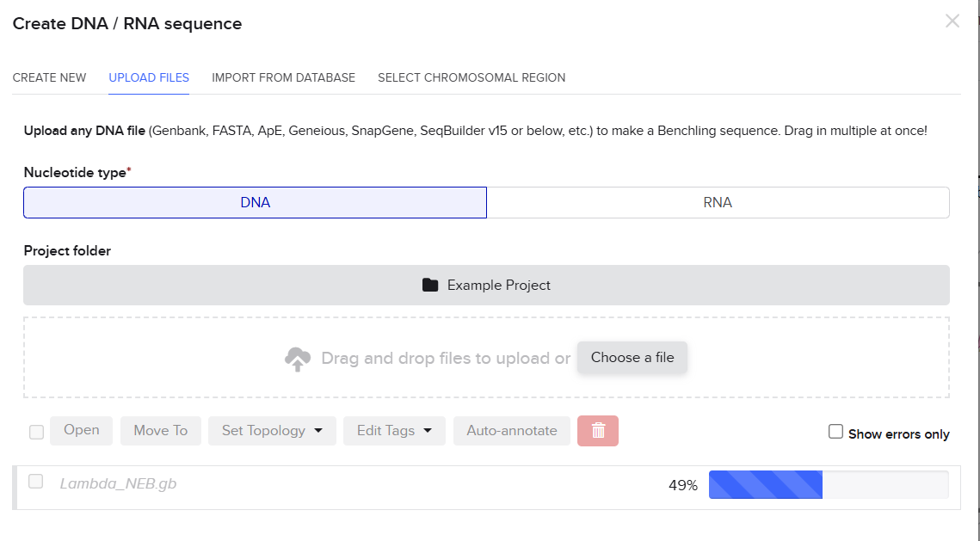
Task: Select DNA as nucleotide type
Action: click(256, 203)
